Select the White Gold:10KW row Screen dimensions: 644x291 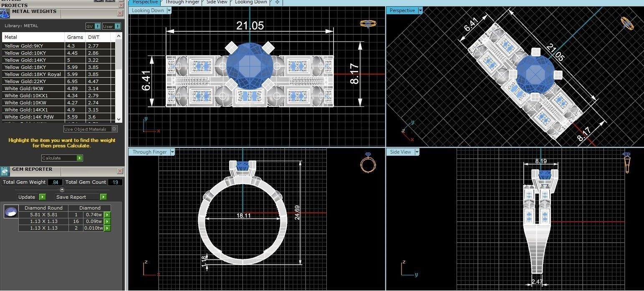coord(59,103)
